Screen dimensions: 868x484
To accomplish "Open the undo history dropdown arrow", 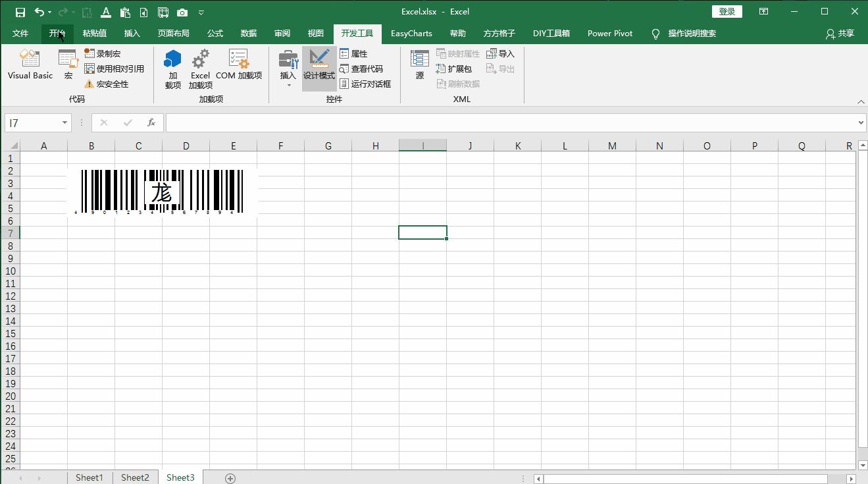I will pyautogui.click(x=50, y=13).
